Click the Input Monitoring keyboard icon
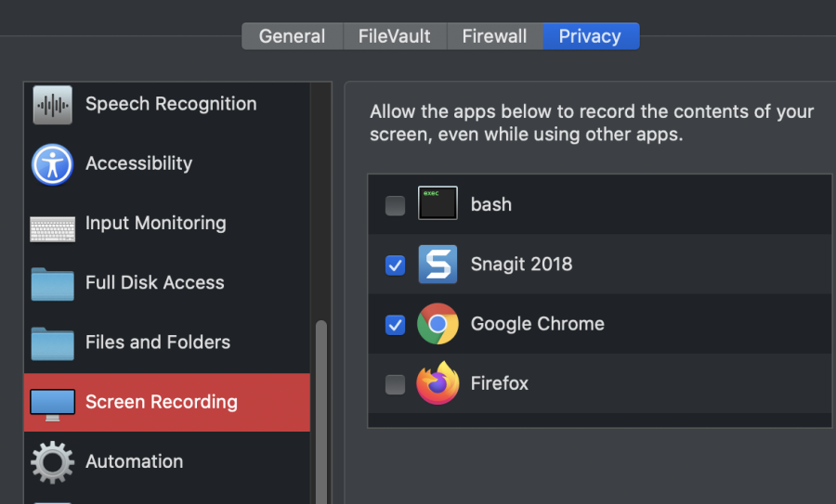836x504 pixels. pos(52,225)
